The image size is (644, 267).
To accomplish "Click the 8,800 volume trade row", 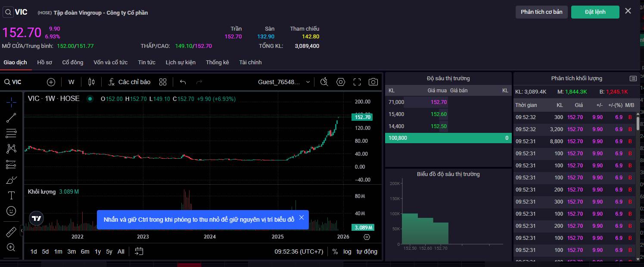I will (574, 141).
